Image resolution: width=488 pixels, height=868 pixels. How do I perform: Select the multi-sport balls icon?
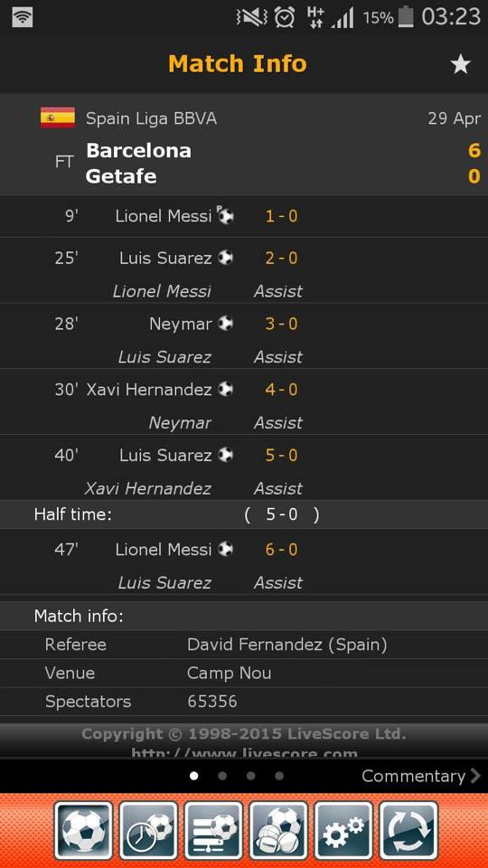(278, 830)
